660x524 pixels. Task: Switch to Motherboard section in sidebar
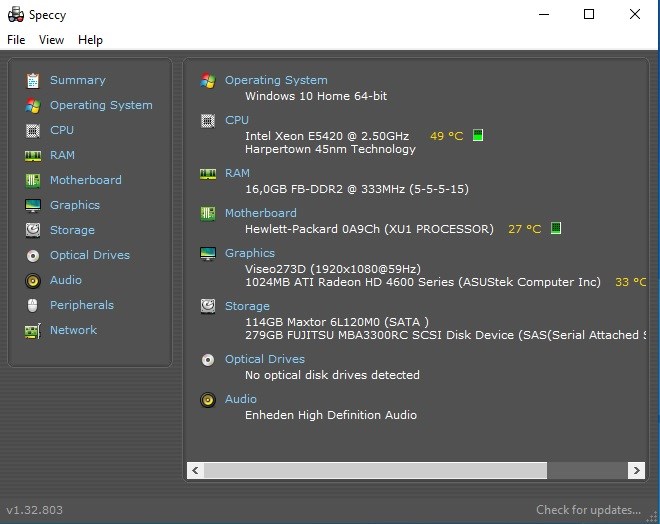click(86, 180)
